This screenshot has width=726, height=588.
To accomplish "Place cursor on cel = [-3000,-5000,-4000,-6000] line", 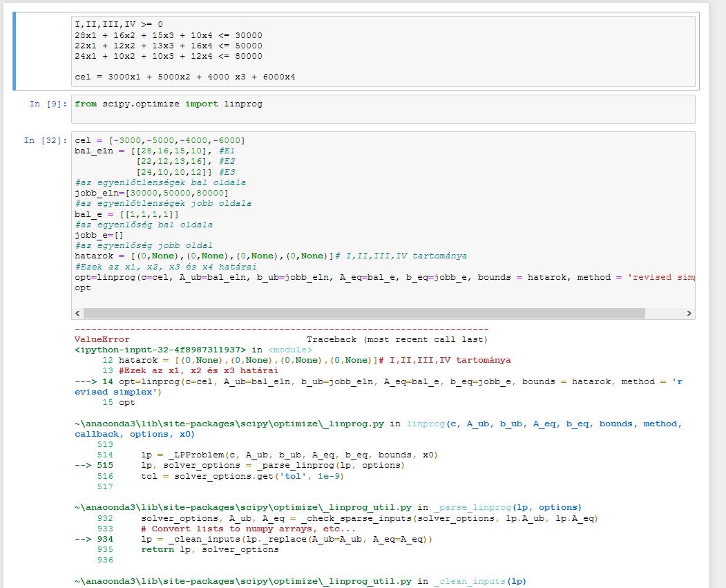I will click(160, 141).
